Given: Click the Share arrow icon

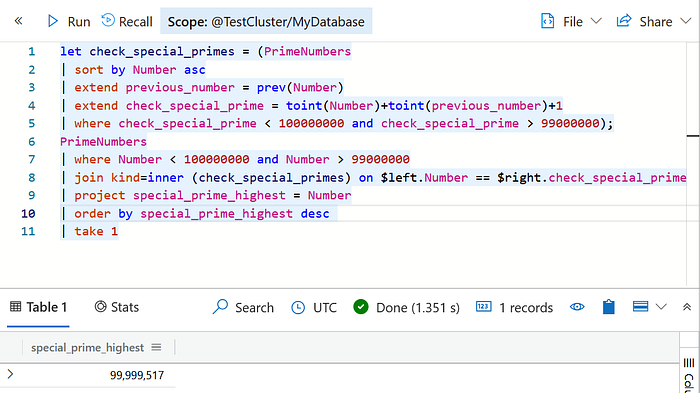Looking at the screenshot, I should click(624, 21).
